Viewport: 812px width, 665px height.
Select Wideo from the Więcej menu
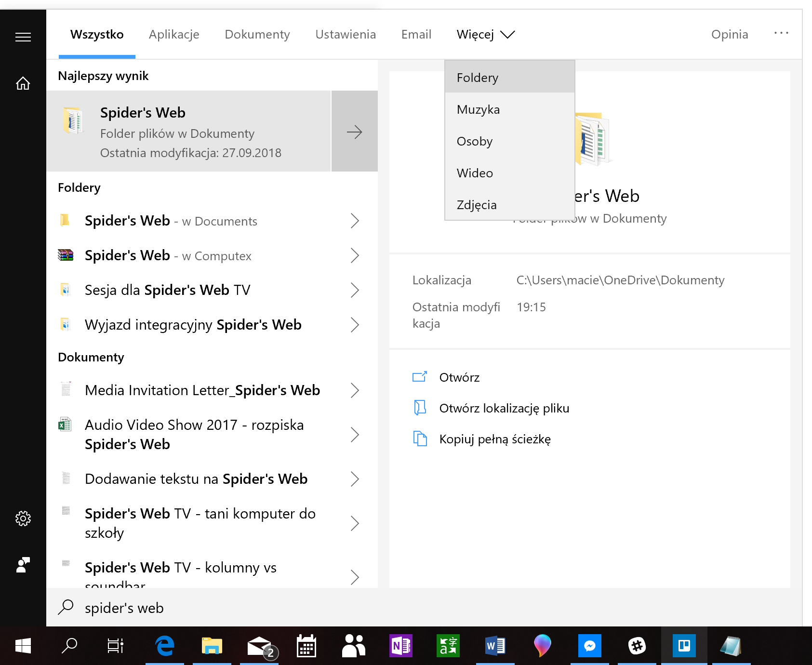[x=510, y=173]
